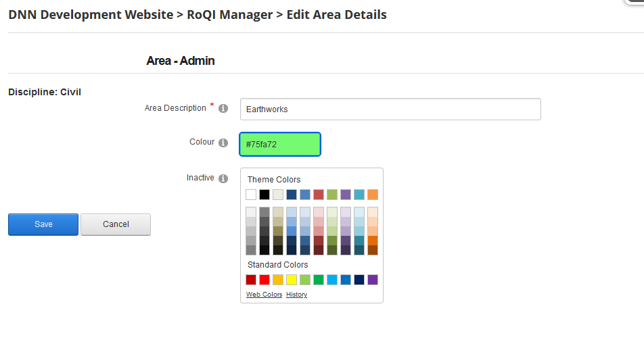Select the orange theme color swatch
The height and width of the screenshot is (348, 644).
pyautogui.click(x=373, y=195)
